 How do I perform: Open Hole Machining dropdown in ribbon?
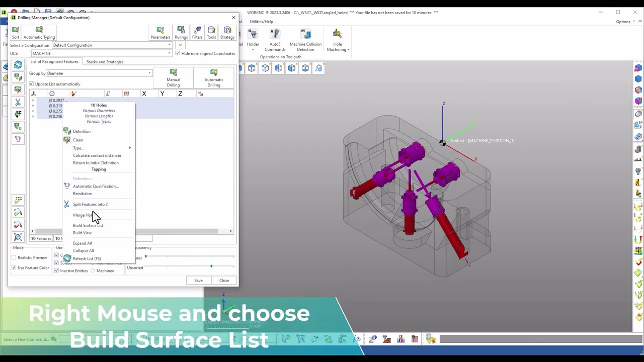click(338, 40)
